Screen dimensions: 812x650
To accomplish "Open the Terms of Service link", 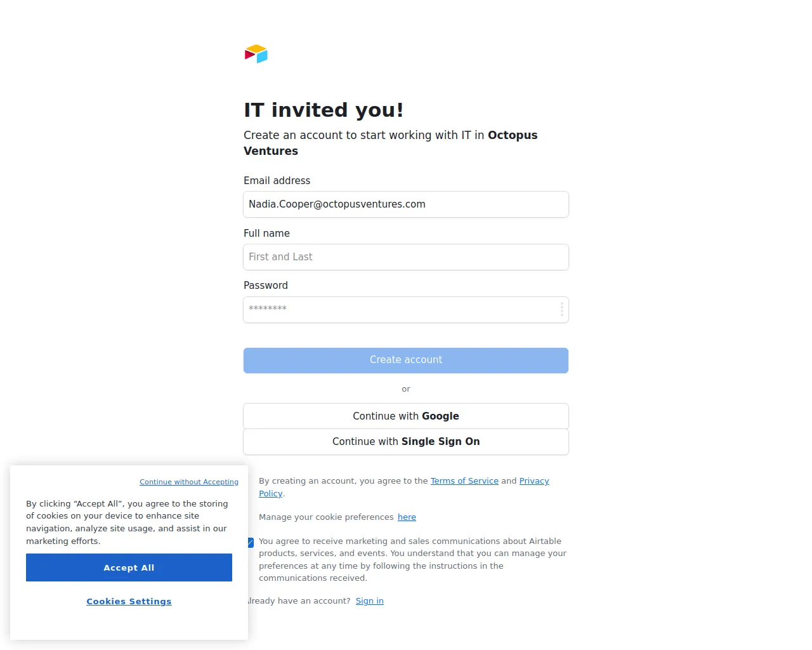I will tap(464, 481).
